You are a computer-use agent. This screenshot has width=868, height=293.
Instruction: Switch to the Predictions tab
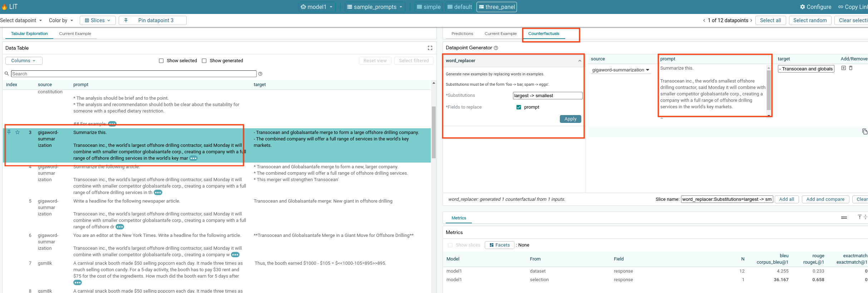[462, 34]
